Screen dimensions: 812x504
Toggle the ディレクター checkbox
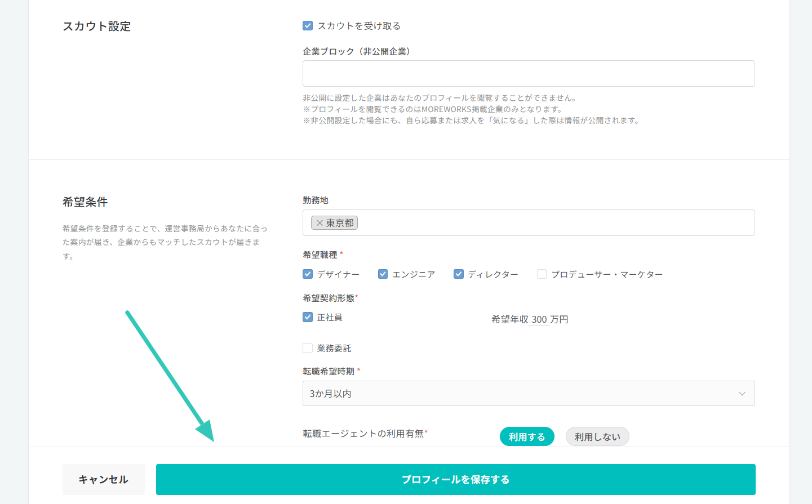tap(459, 274)
